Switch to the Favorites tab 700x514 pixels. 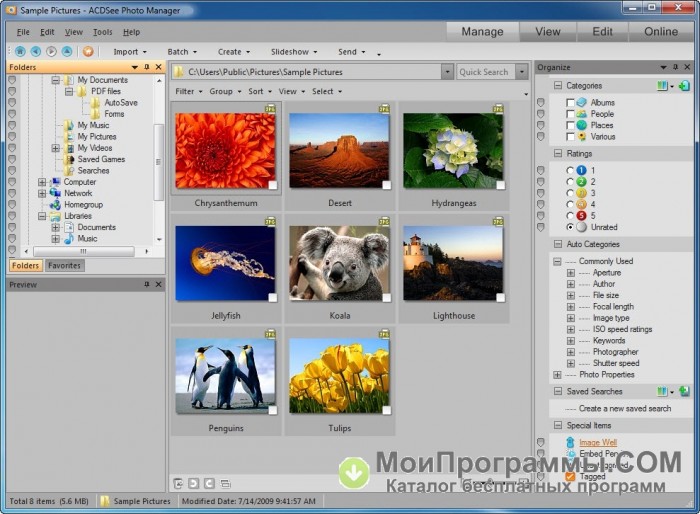65,266
